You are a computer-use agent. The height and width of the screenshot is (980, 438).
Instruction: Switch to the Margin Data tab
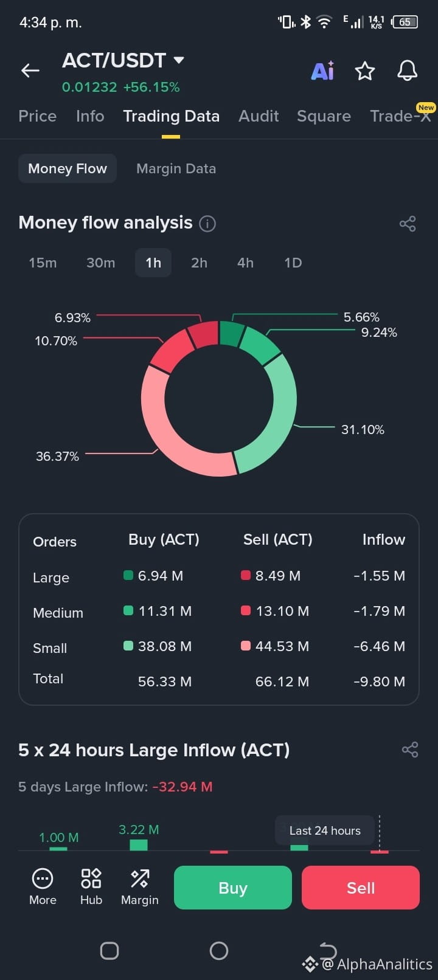tap(176, 168)
